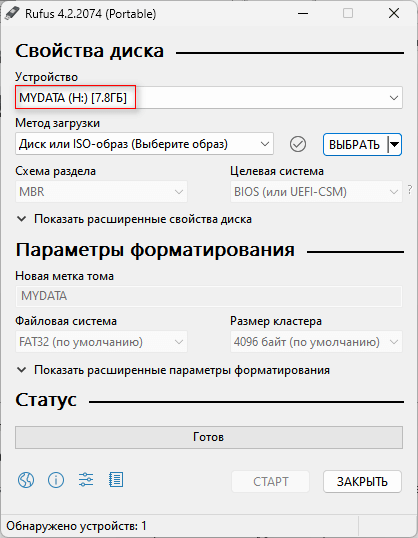Click the ВЫБРАТЬ button

click(x=355, y=144)
